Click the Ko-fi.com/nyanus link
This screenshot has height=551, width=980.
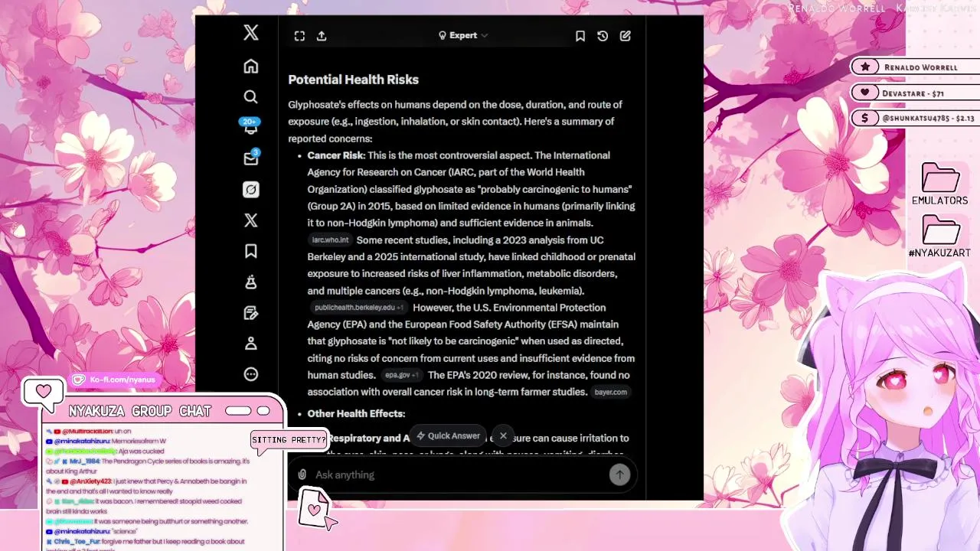(115, 380)
